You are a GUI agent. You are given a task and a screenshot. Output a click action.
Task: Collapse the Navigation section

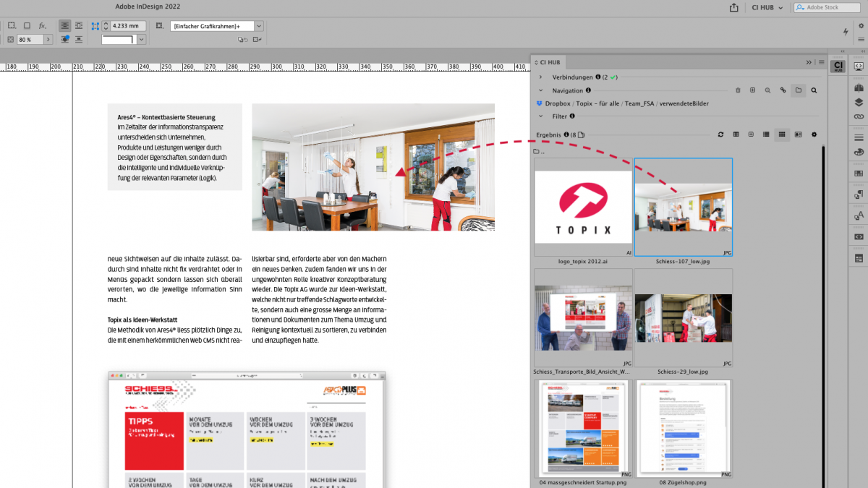tap(541, 90)
